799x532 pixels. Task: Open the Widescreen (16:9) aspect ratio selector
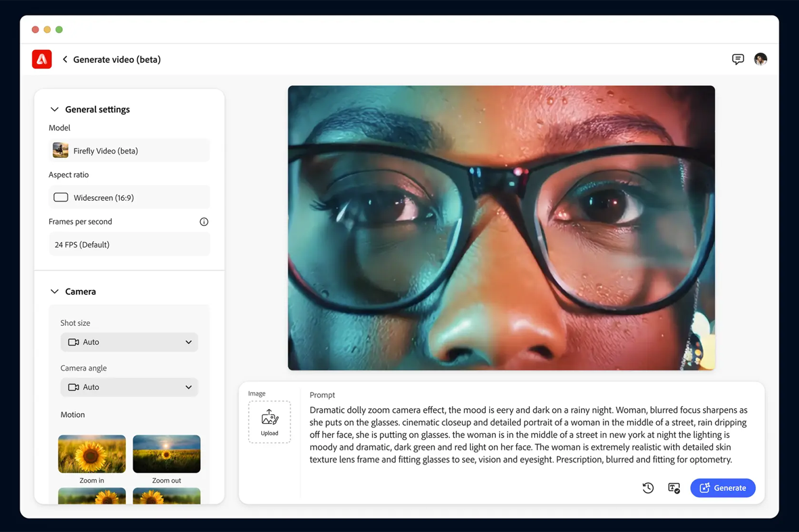[129, 197]
